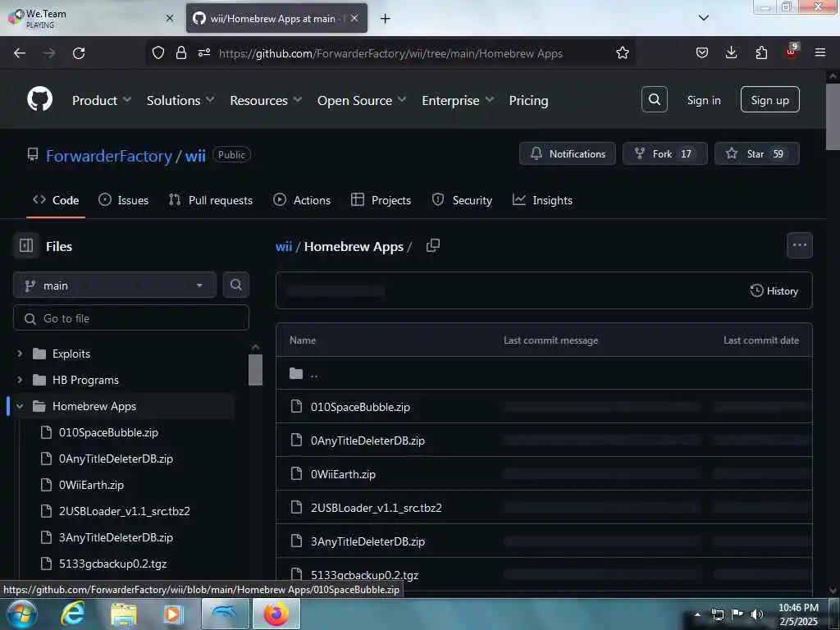This screenshot has height=630, width=840.
Task: Open Dolphin emulator taskbar icon
Action: click(x=226, y=614)
